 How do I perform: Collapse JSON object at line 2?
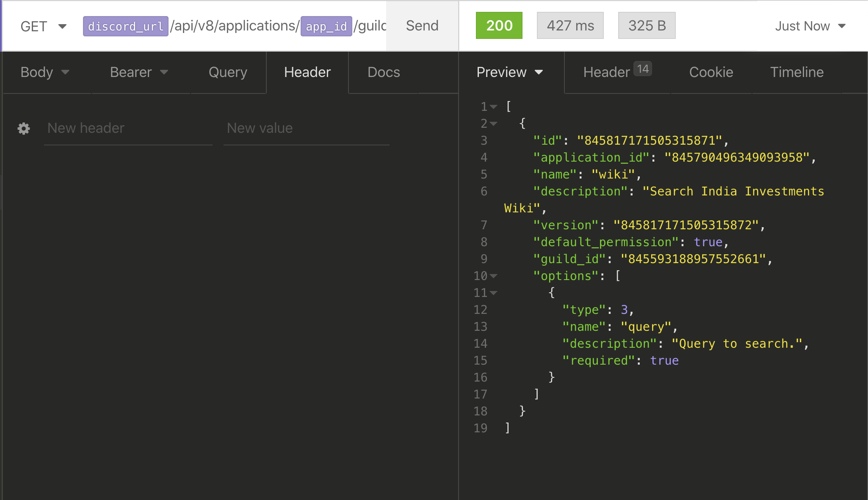tap(494, 124)
